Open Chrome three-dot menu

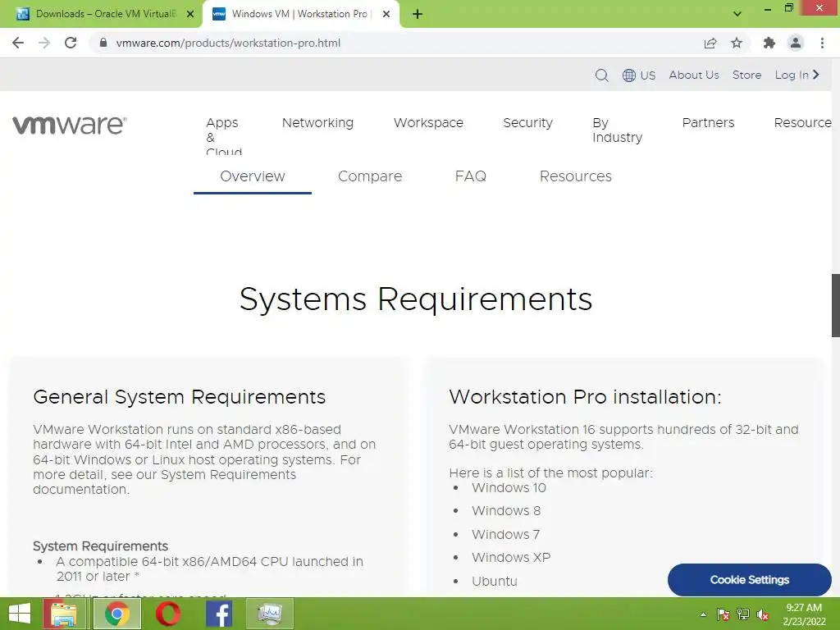pyautogui.click(x=822, y=43)
